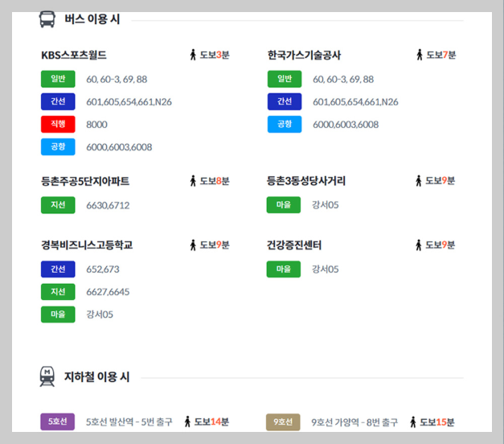Click the green 일반 badge under KBS스포츠월드
Screen dimensions: 504x444
point(58,79)
